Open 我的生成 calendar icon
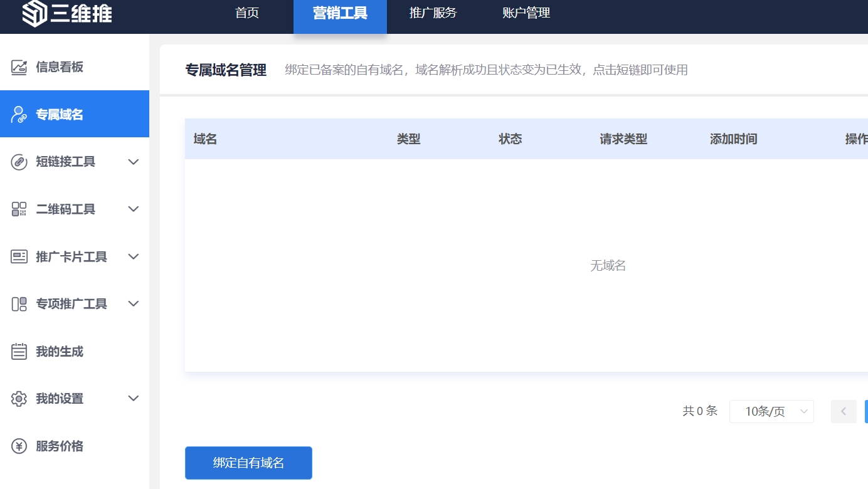The image size is (868, 489). pos(19,352)
